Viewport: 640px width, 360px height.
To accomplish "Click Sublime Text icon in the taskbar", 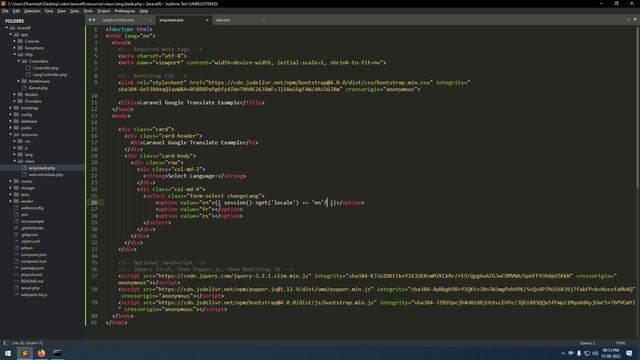I will point(24,353).
